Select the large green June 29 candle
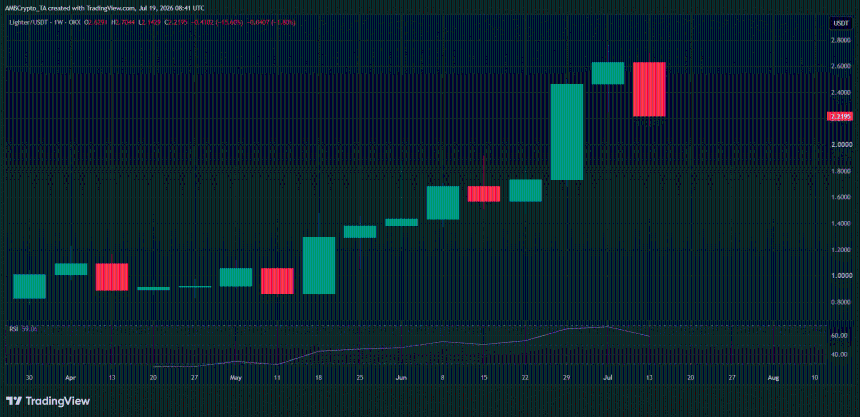Screen dimensions: 860x417 tap(567, 132)
